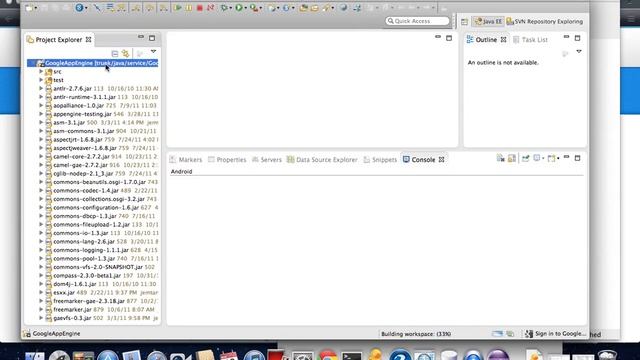
Task: Expand the test folder
Action: click(41, 80)
